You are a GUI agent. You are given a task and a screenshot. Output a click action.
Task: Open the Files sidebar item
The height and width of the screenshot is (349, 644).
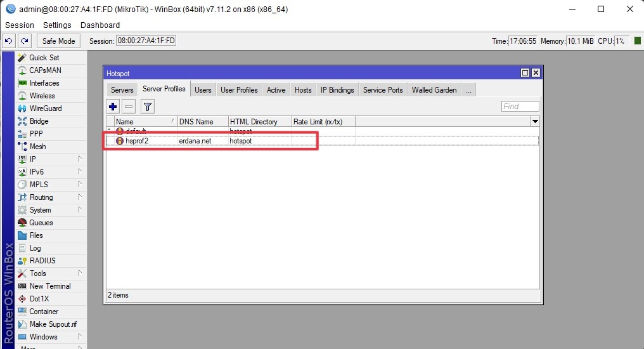(37, 235)
